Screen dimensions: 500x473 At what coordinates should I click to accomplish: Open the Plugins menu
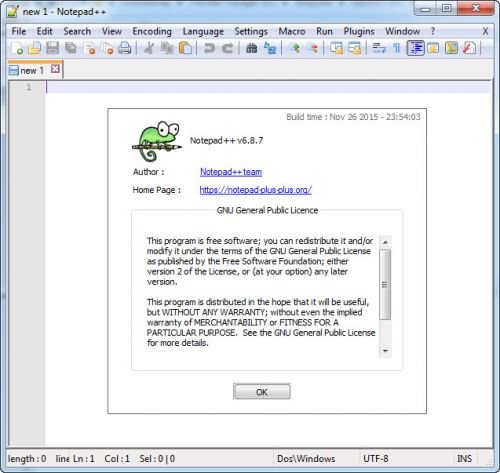(359, 31)
